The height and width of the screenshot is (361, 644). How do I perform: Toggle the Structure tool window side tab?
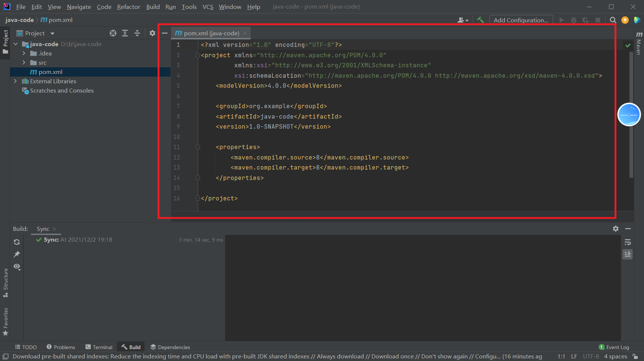click(x=5, y=283)
